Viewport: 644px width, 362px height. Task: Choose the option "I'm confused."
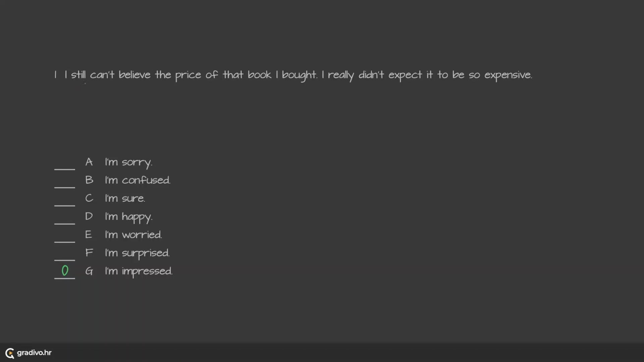click(x=138, y=180)
